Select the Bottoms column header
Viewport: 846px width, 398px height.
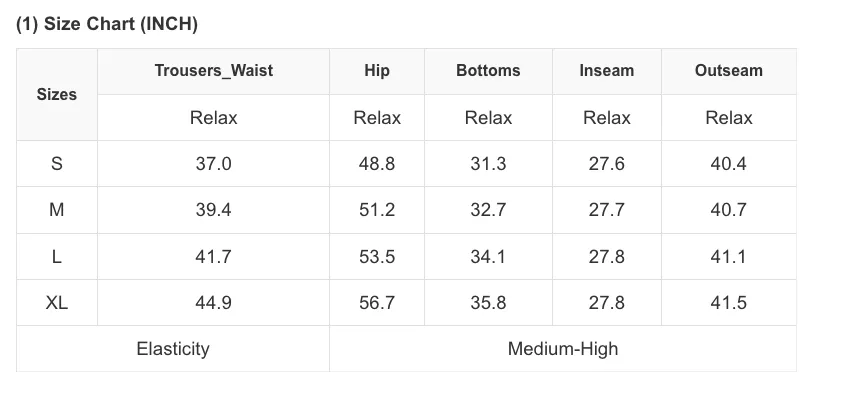[488, 71]
